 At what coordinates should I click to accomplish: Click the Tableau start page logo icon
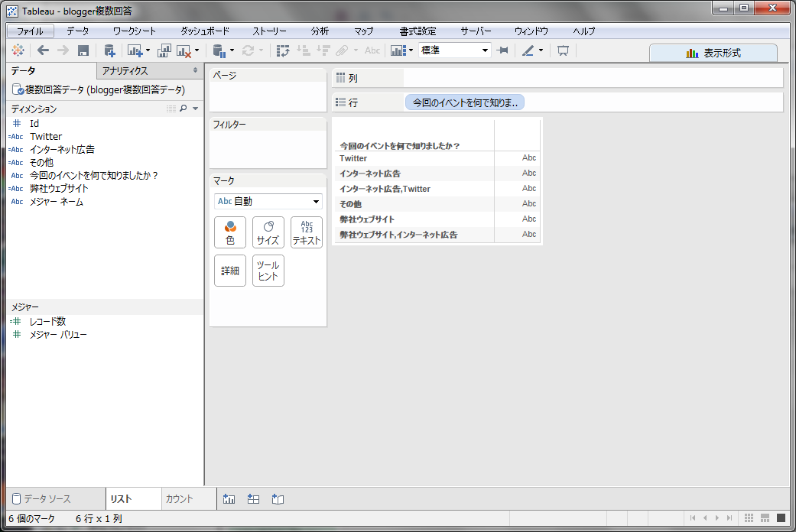[18, 50]
